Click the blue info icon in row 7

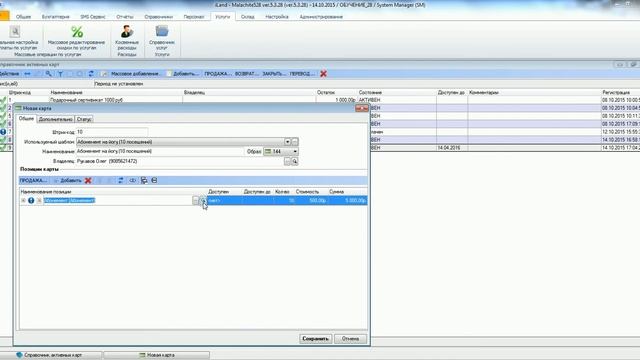coord(3,132)
